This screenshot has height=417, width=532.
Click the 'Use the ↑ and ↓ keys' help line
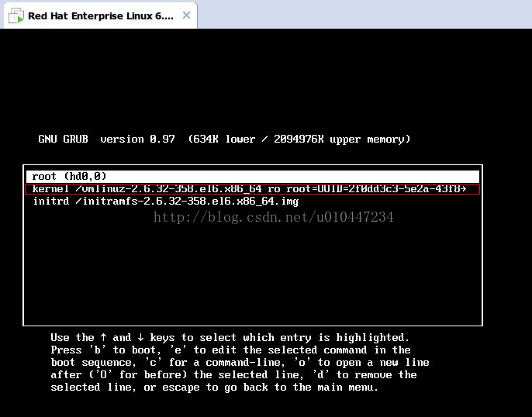[230, 338]
